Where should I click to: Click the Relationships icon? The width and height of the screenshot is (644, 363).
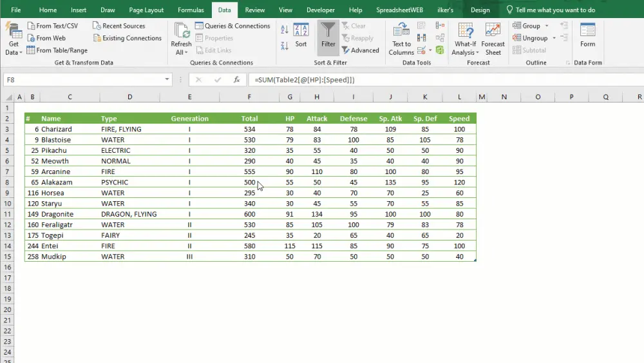(440, 38)
